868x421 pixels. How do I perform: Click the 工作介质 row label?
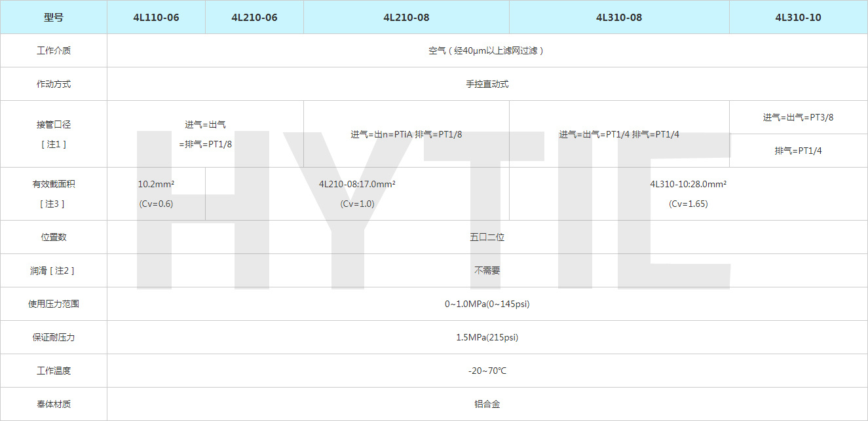[x=54, y=50]
